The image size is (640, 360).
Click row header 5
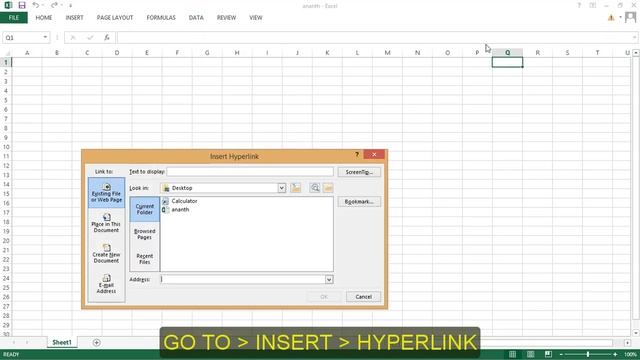(6, 100)
